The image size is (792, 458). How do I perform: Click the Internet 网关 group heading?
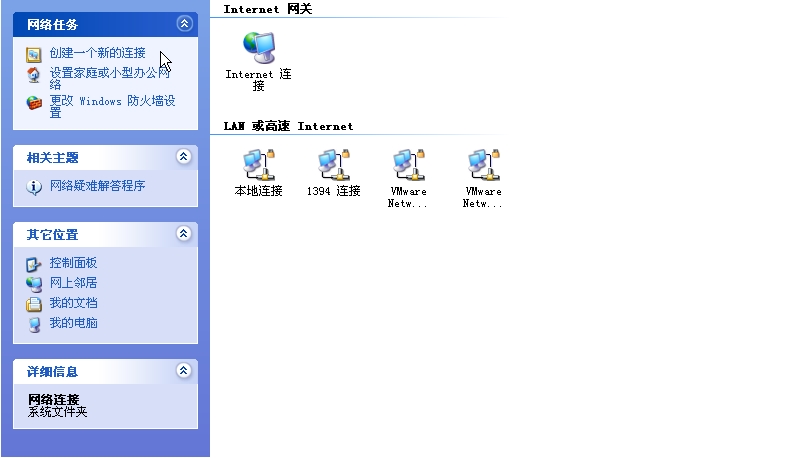click(268, 9)
